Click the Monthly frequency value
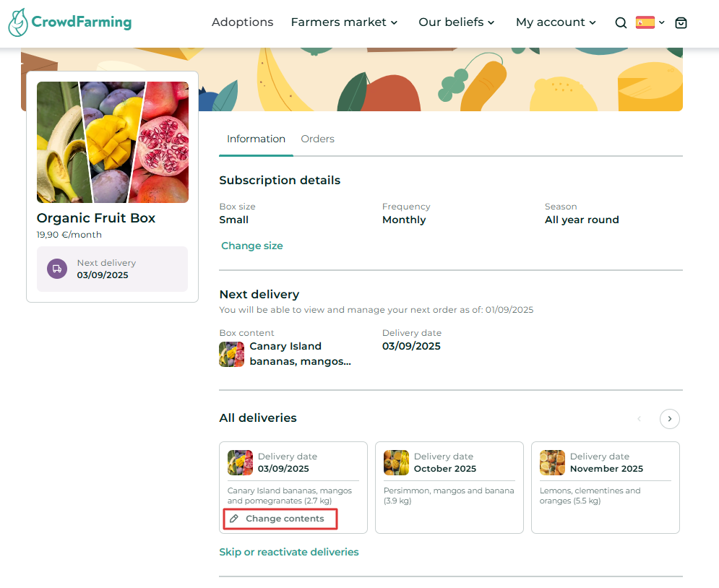 404,220
